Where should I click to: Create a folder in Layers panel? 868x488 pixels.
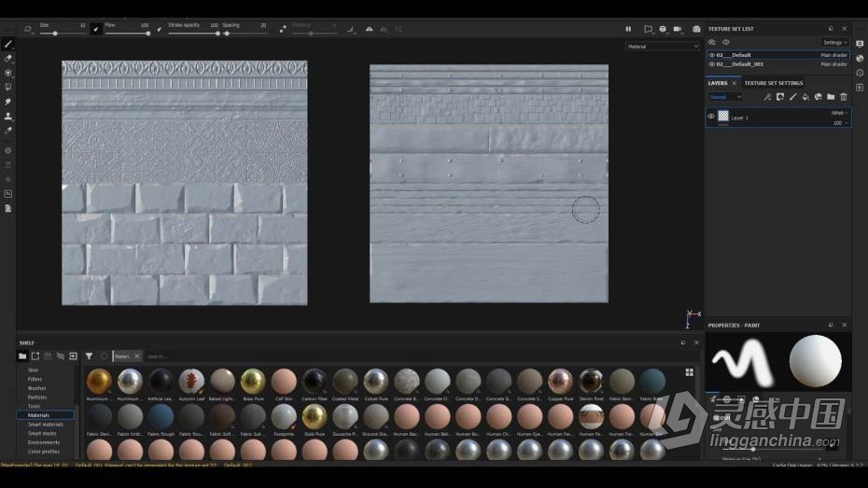tap(831, 97)
